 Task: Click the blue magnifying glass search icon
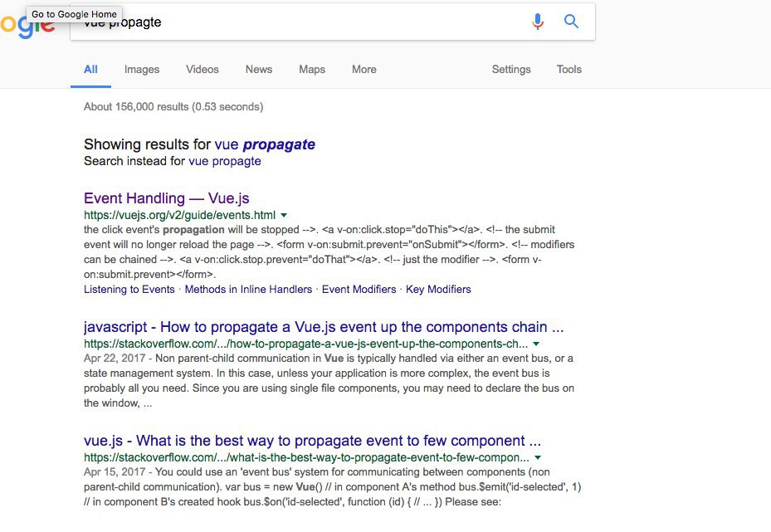click(x=571, y=21)
